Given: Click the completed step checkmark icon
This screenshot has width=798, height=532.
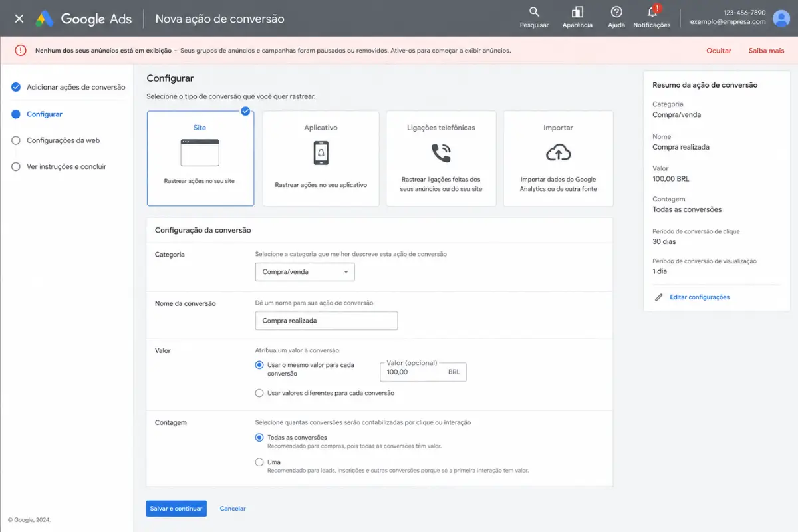Looking at the screenshot, I should point(16,87).
